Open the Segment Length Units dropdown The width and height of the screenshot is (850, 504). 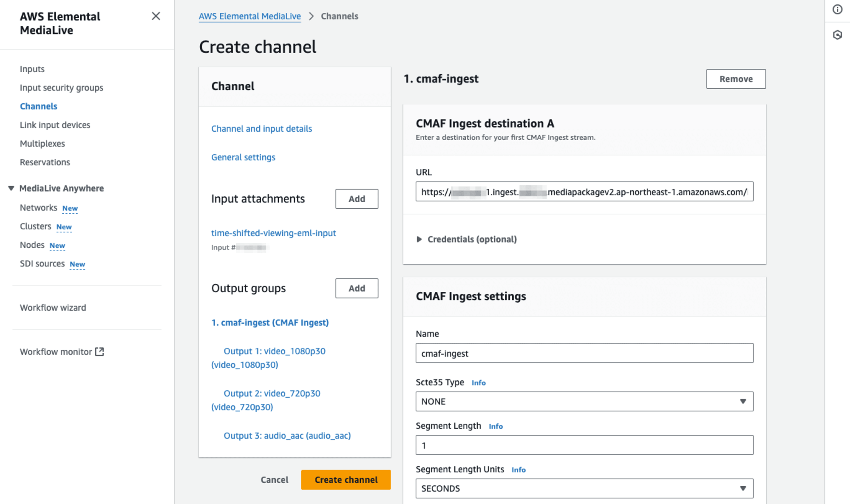pyautogui.click(x=584, y=489)
